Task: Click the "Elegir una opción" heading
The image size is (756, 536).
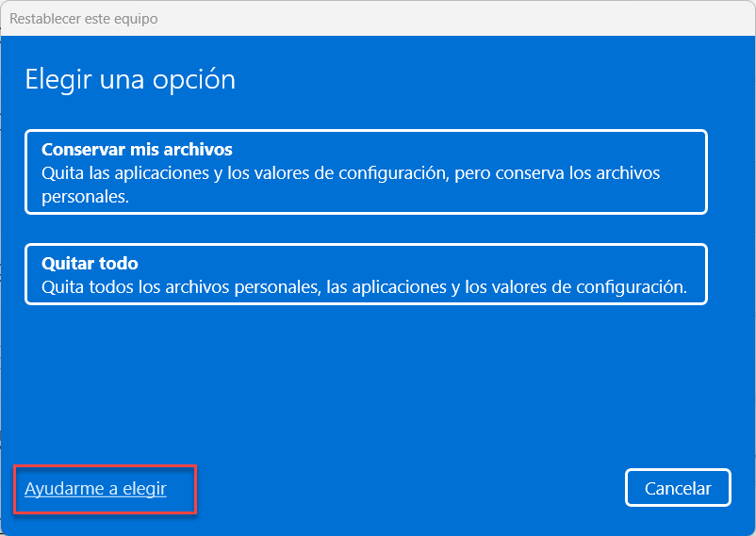Action: tap(130, 79)
